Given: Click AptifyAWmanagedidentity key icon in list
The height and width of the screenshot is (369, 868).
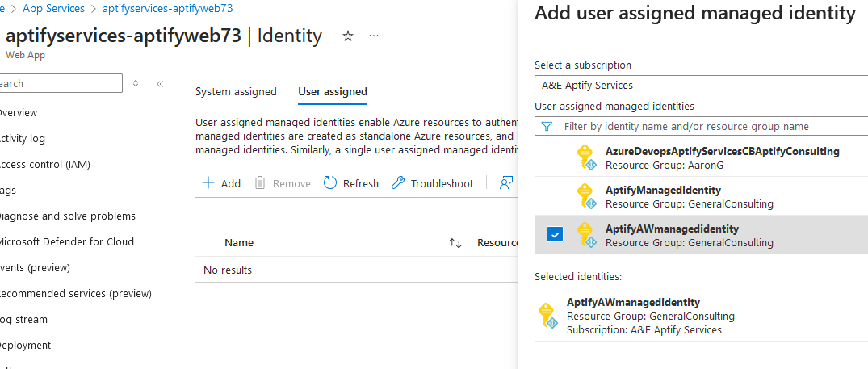Looking at the screenshot, I should 586,235.
